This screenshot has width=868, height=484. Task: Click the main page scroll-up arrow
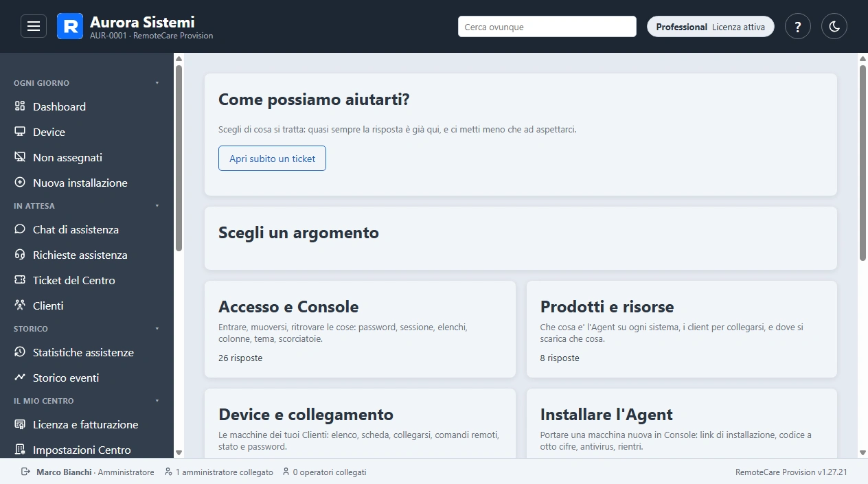(863, 59)
